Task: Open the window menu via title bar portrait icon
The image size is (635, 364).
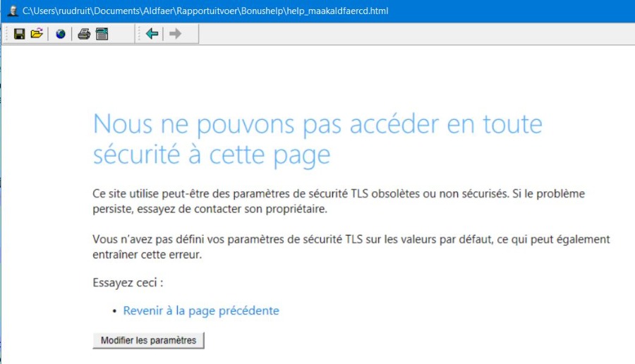Action: (x=12, y=11)
